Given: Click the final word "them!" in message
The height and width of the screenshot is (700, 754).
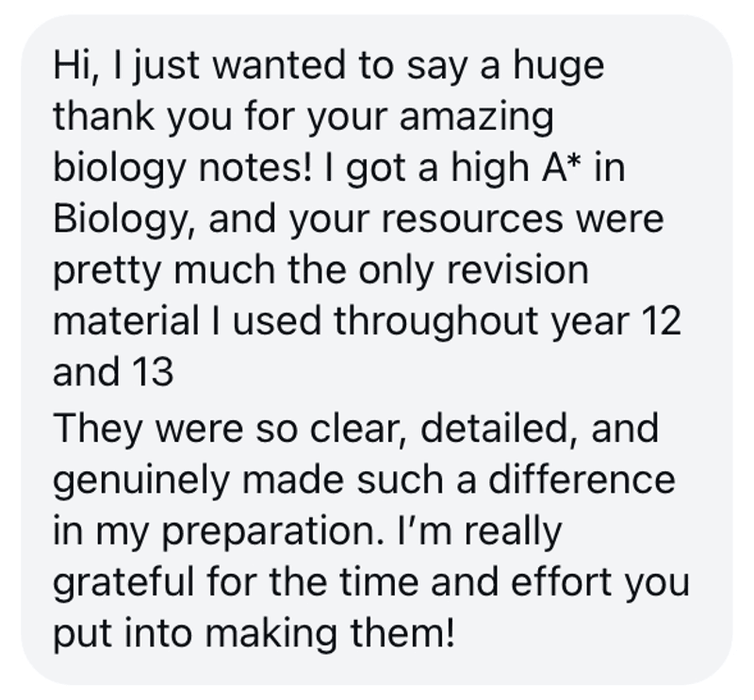Looking at the screenshot, I should 402,632.
